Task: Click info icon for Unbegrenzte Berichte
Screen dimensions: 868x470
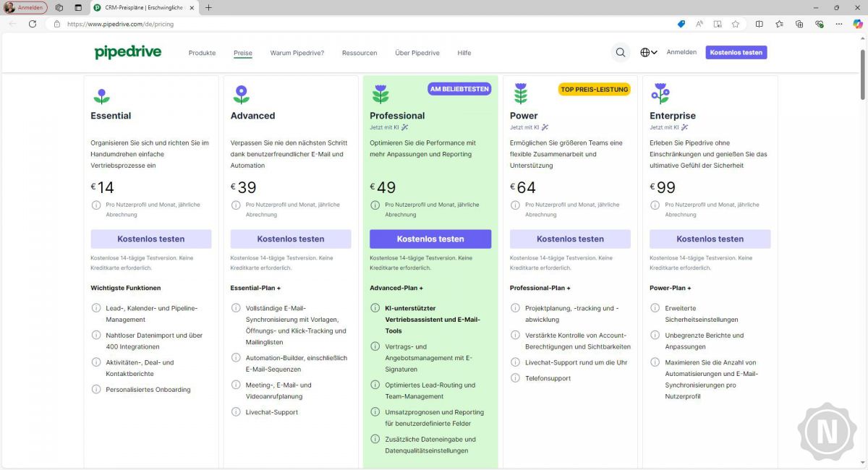Action: coord(655,336)
